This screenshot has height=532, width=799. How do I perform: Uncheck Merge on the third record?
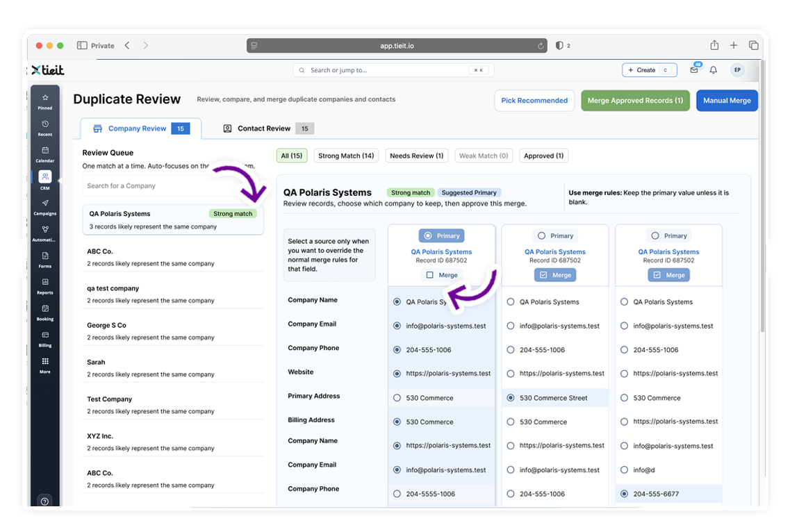657,275
